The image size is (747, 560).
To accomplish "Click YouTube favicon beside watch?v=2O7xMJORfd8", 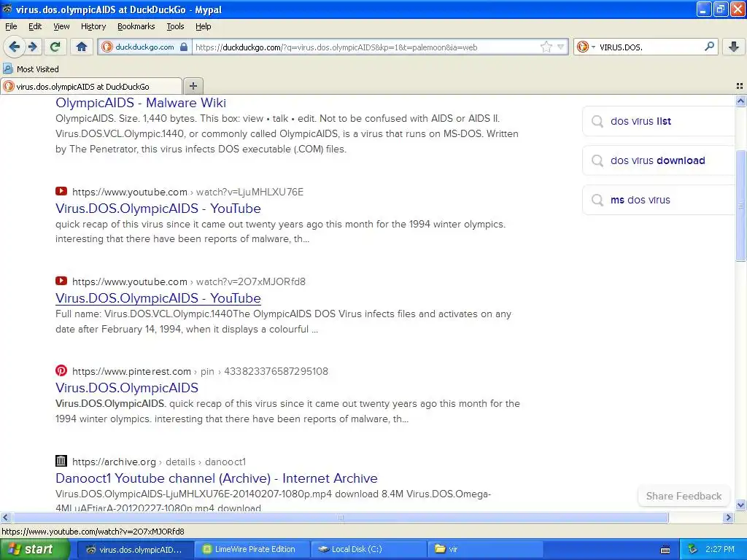I will coord(61,281).
